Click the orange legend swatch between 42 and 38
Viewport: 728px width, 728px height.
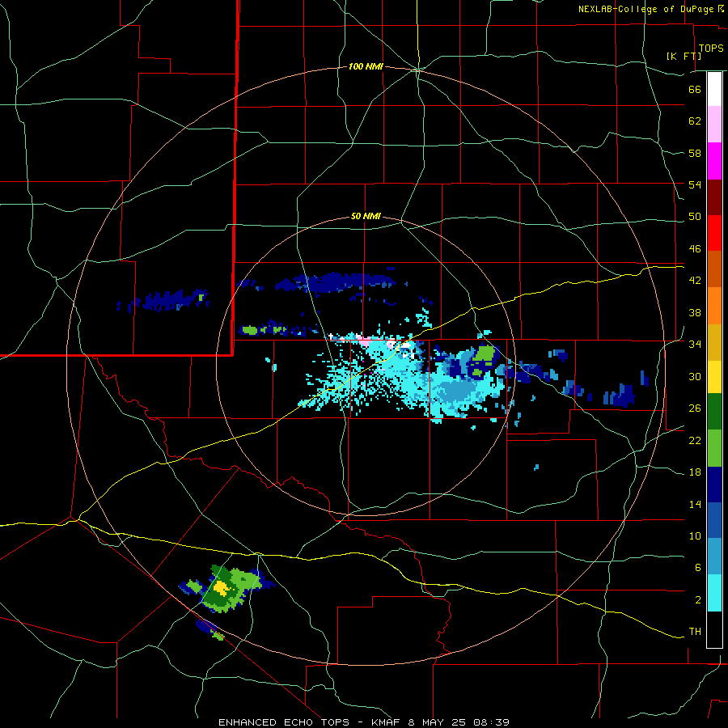click(714, 306)
